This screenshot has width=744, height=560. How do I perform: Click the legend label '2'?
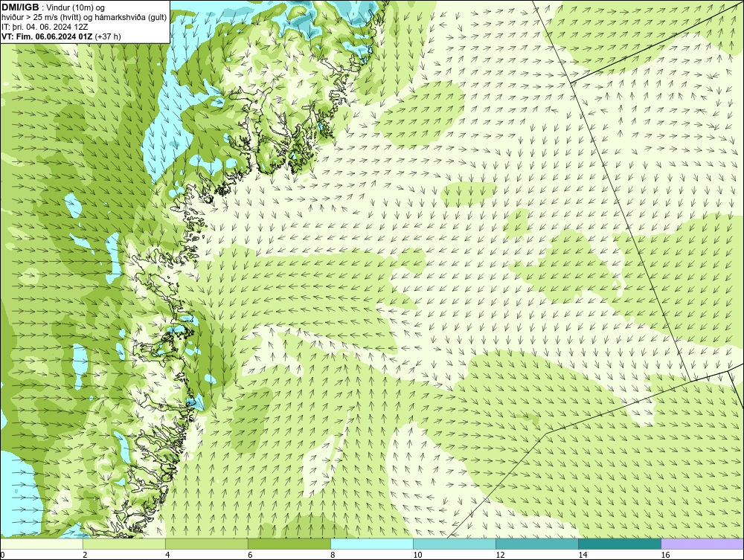(85, 555)
